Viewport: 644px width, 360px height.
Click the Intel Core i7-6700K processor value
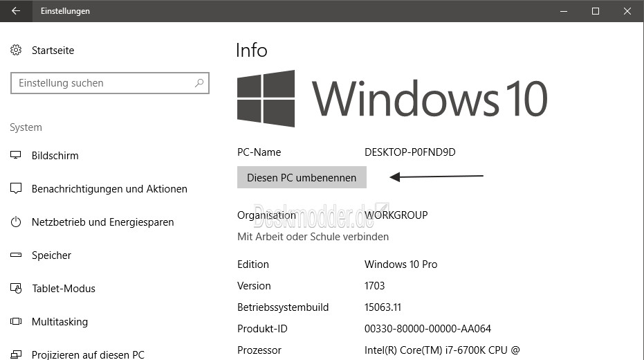[x=442, y=350]
